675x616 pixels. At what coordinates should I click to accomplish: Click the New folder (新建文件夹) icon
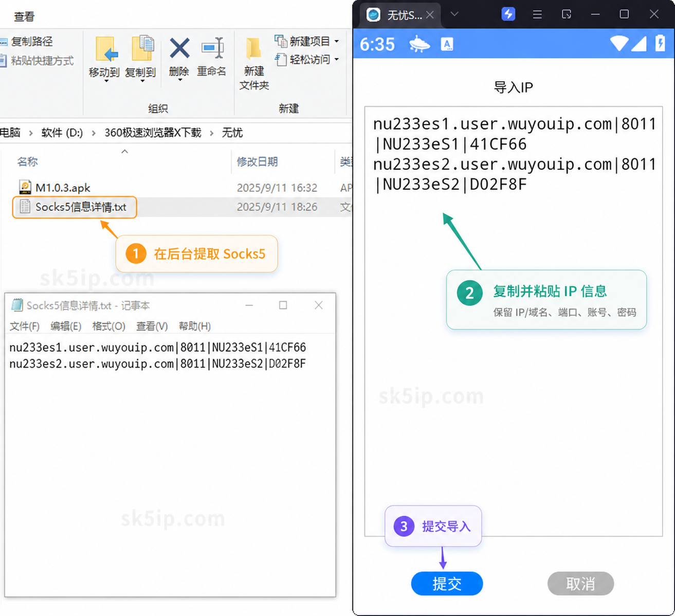point(253,49)
